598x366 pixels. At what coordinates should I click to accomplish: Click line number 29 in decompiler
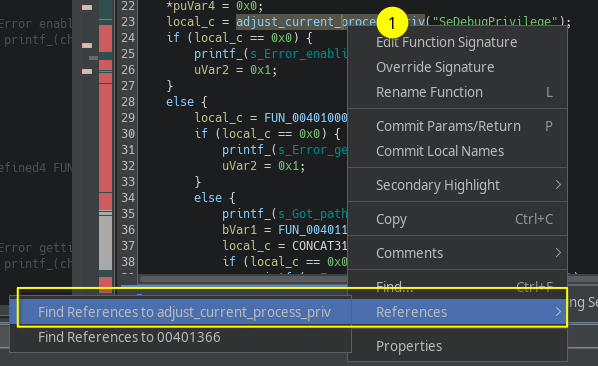pyautogui.click(x=128, y=118)
